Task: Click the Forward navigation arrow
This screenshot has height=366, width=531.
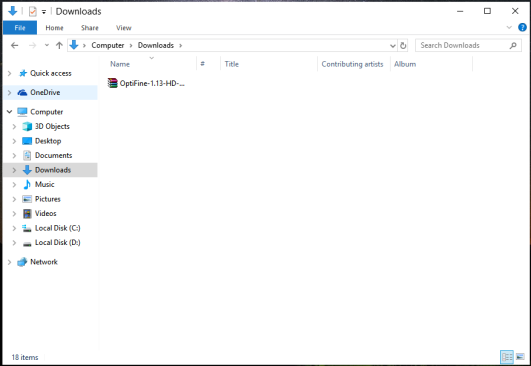Action: point(33,45)
